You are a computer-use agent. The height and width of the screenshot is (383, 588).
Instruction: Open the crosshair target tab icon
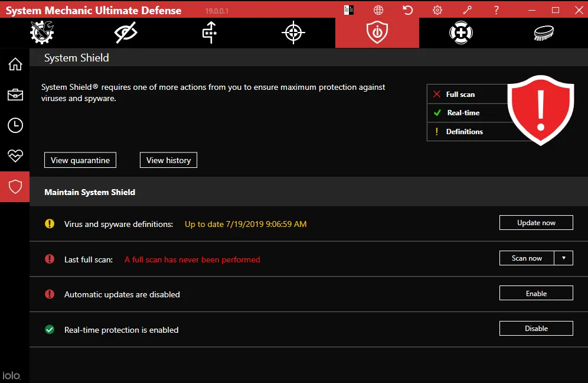click(293, 33)
